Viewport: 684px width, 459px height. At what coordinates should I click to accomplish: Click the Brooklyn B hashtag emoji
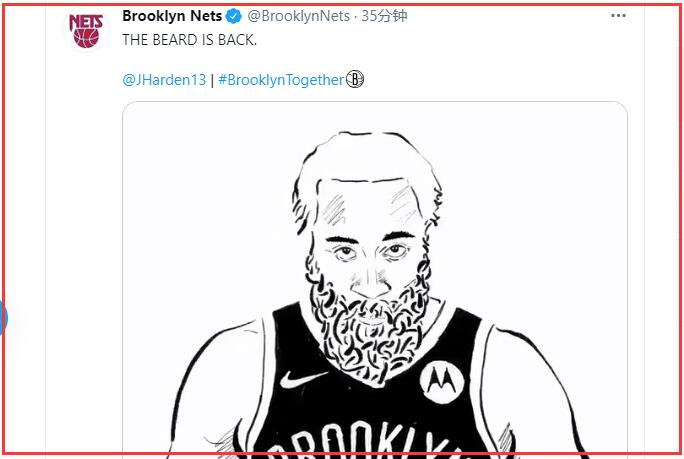[354, 80]
